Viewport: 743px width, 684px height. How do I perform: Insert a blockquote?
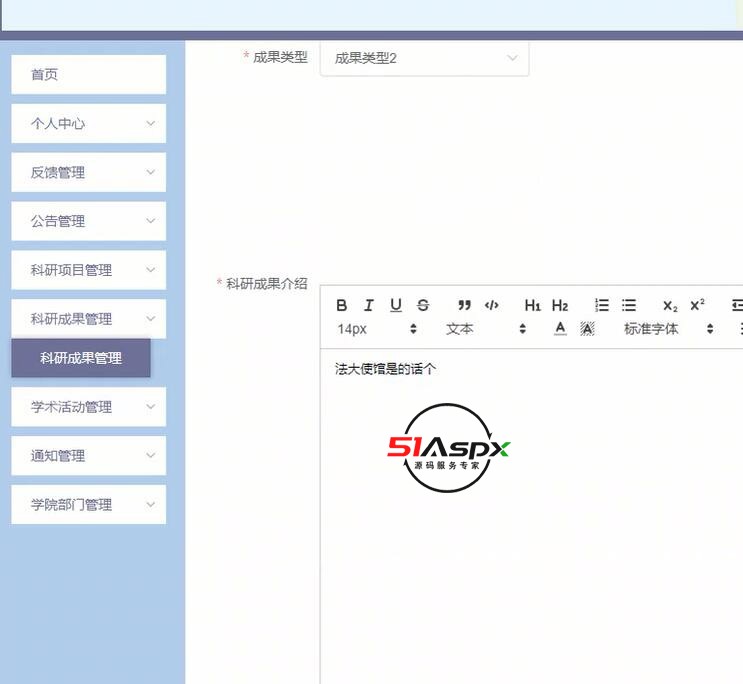coord(464,305)
